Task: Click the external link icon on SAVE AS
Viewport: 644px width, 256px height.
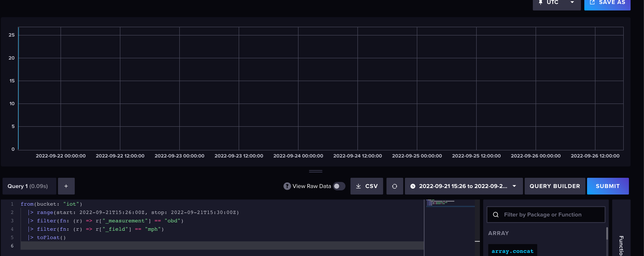Action: click(x=592, y=2)
